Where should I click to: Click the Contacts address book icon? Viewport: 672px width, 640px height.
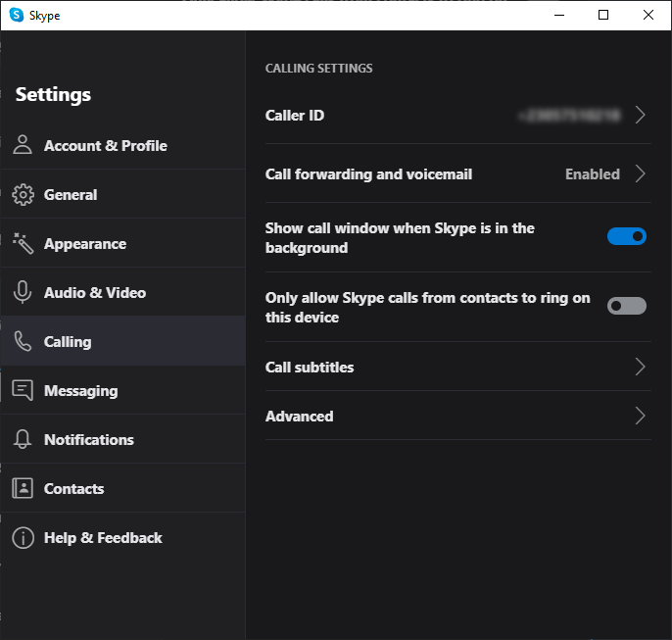coord(23,488)
